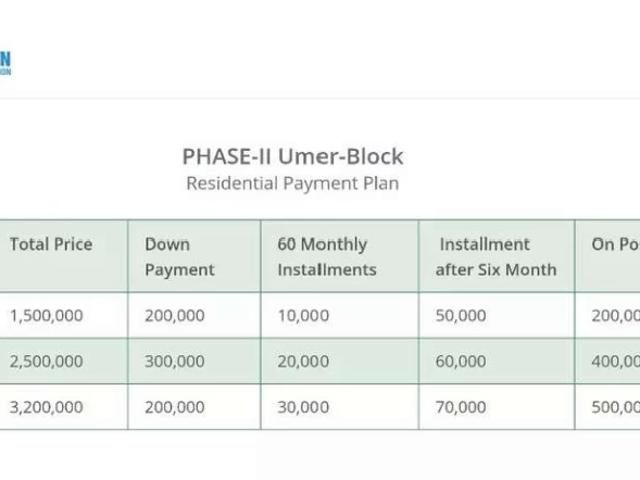The width and height of the screenshot is (640, 480).
Task: Click the 60,000 six month installment cell
Action: click(461, 361)
